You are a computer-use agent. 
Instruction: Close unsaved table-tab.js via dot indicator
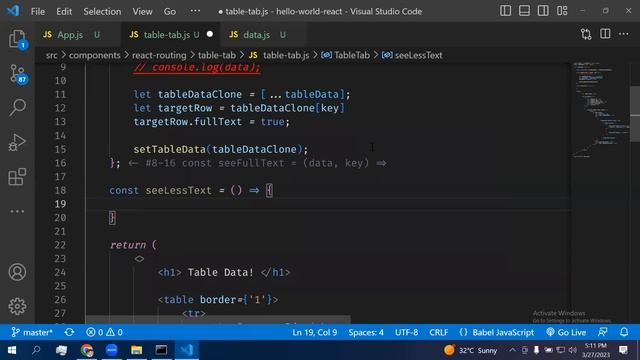tap(210, 34)
